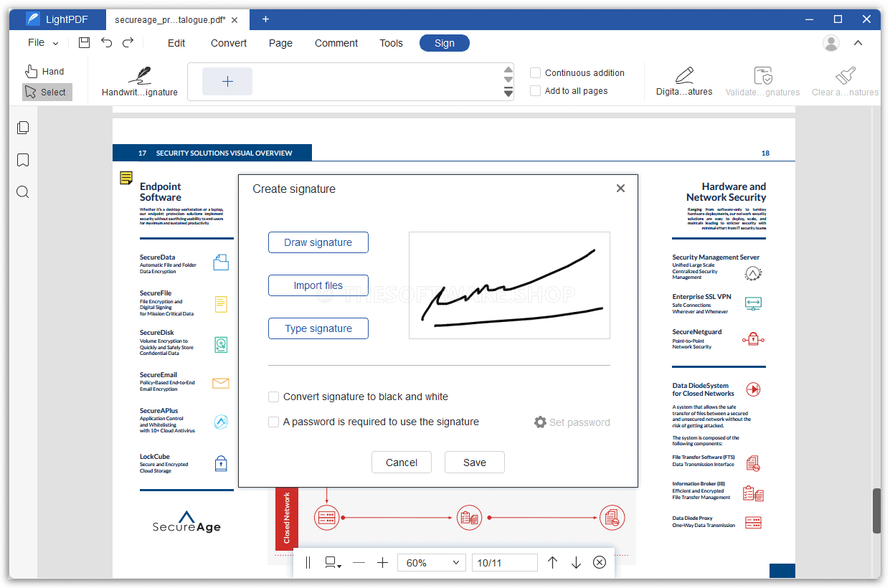This screenshot has width=890, height=588.
Task: Open Handwriting signature tool
Action: [139, 80]
